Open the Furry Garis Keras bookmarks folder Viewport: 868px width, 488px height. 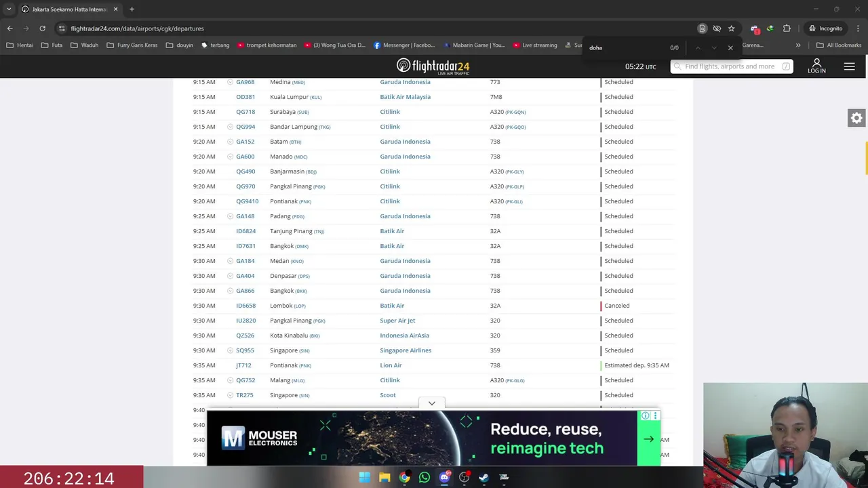[x=132, y=45]
